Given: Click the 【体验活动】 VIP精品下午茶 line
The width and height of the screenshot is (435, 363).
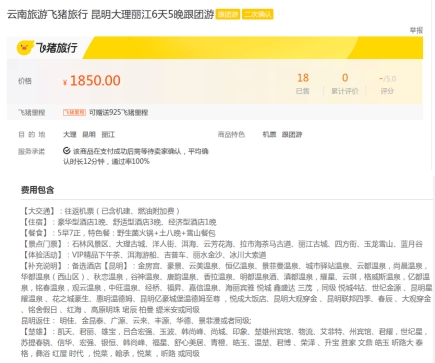Looking at the screenshot, I should (144, 255).
